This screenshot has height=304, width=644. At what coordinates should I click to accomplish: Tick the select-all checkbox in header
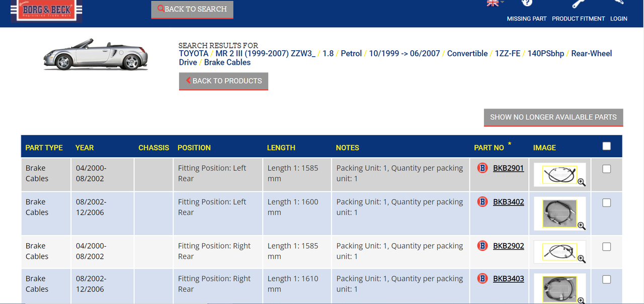[x=606, y=146]
